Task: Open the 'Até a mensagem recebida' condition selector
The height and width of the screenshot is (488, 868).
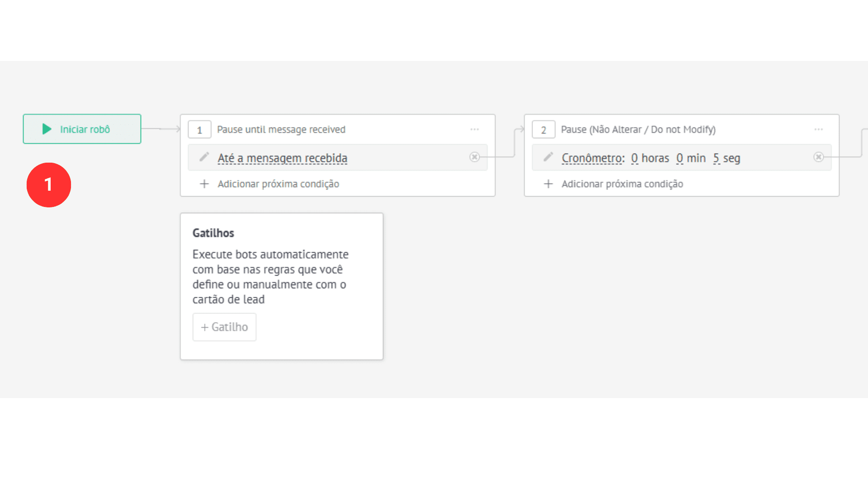Action: click(x=283, y=158)
